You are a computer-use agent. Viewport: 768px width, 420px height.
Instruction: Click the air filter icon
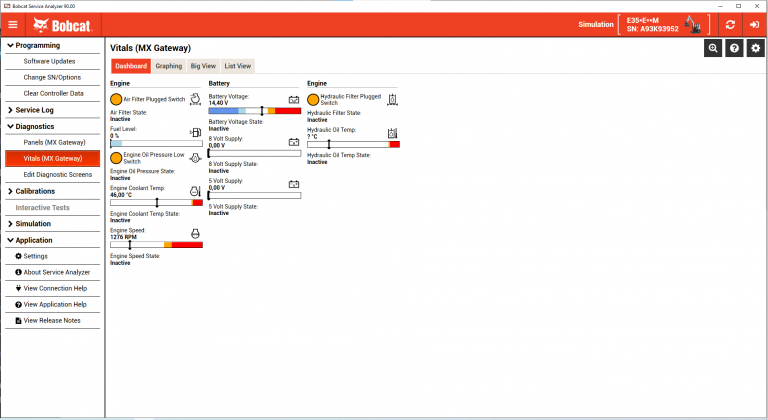pos(195,99)
